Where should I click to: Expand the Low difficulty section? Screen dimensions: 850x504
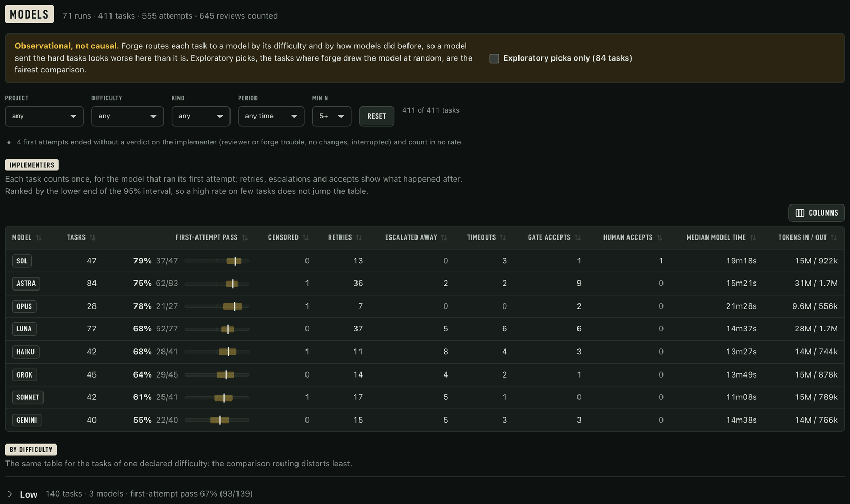10,494
